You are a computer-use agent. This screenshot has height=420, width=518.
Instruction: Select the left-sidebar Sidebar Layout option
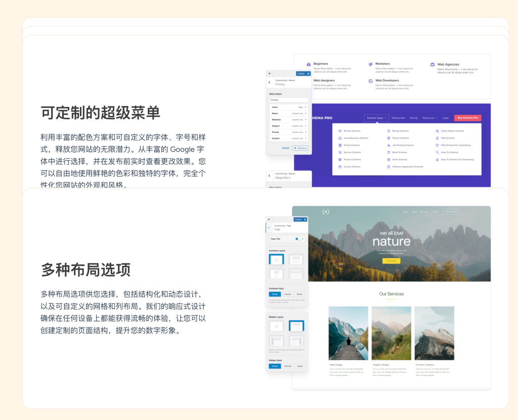[x=277, y=341]
